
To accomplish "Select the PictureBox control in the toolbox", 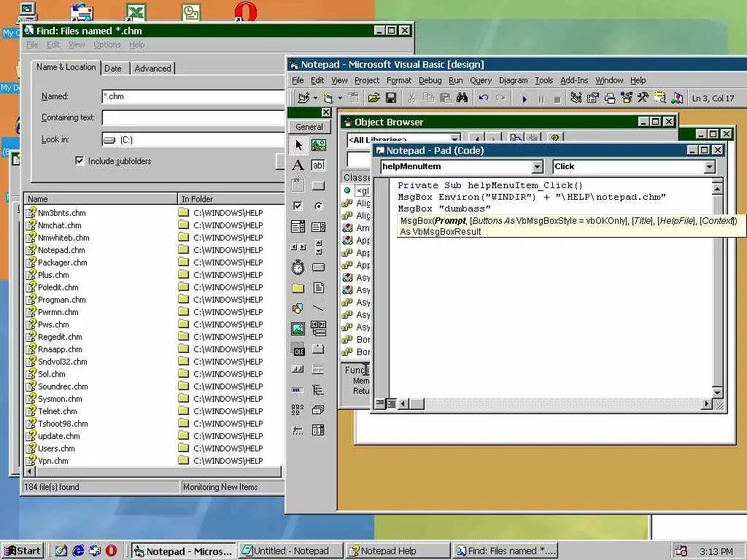I will pos(318,145).
